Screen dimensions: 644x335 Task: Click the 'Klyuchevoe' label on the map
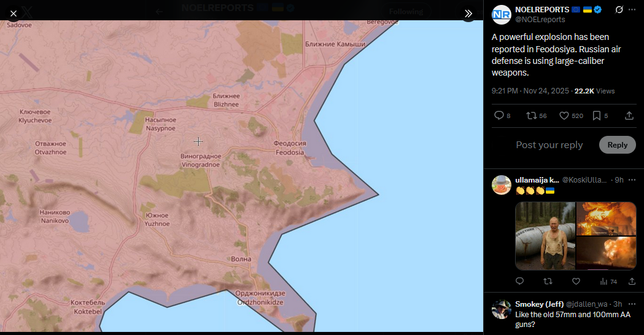(x=35, y=120)
